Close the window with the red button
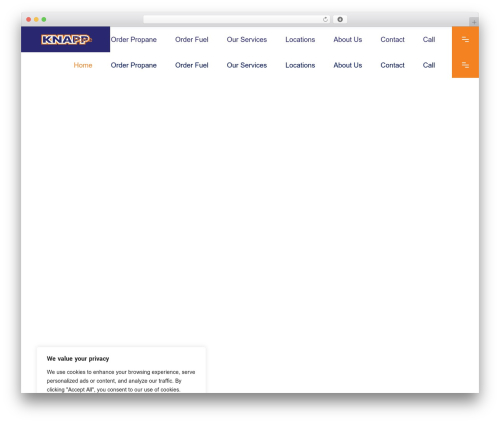This screenshot has height=423, width=500. coord(29,19)
